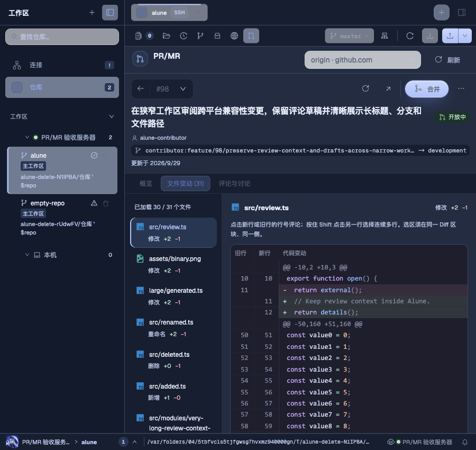Select src/renamed.ts in the file list
476x450 pixels.
click(173, 328)
